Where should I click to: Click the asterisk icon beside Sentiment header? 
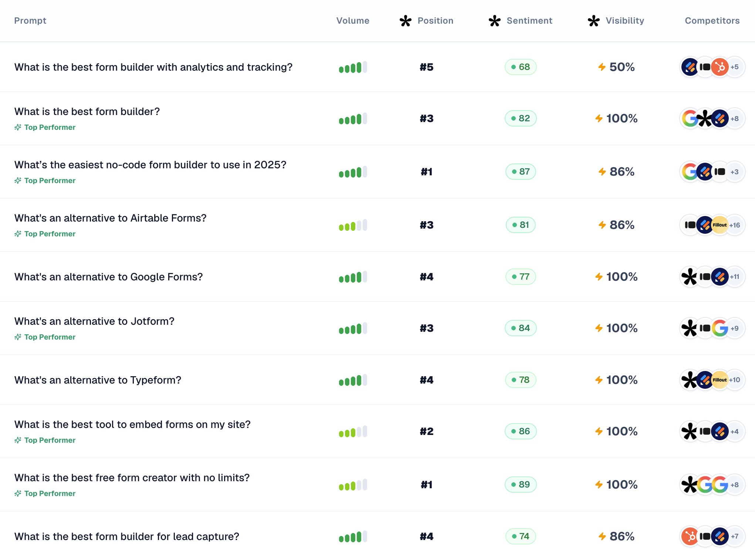(x=494, y=21)
